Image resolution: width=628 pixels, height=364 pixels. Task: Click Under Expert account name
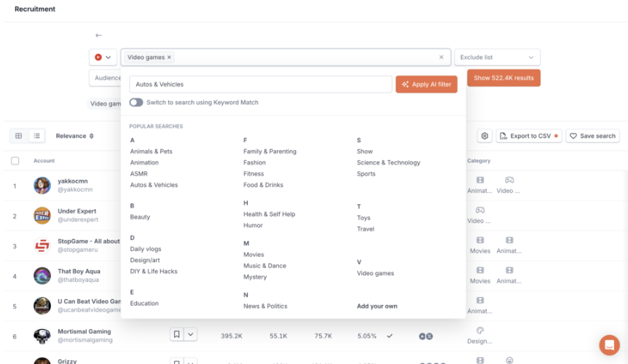pos(77,211)
